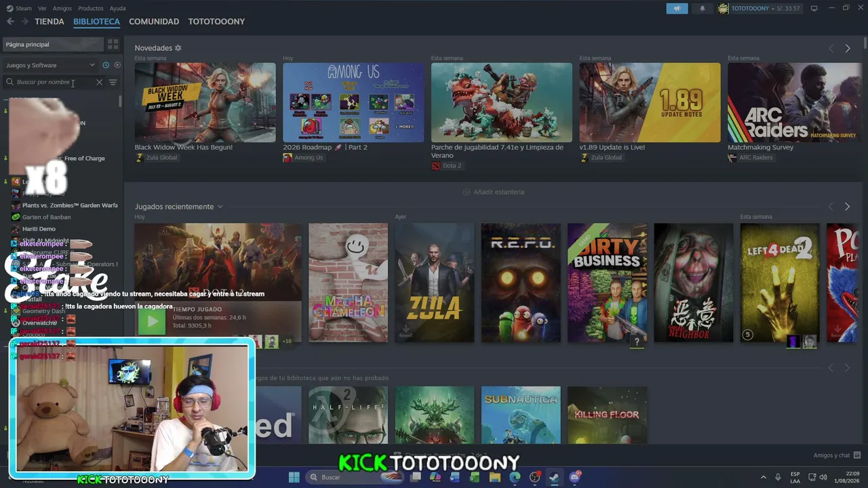Viewport: 868px width, 488px height.
Task: Expand the Jugados recientemente shelf dropdown
Action: click(x=220, y=207)
